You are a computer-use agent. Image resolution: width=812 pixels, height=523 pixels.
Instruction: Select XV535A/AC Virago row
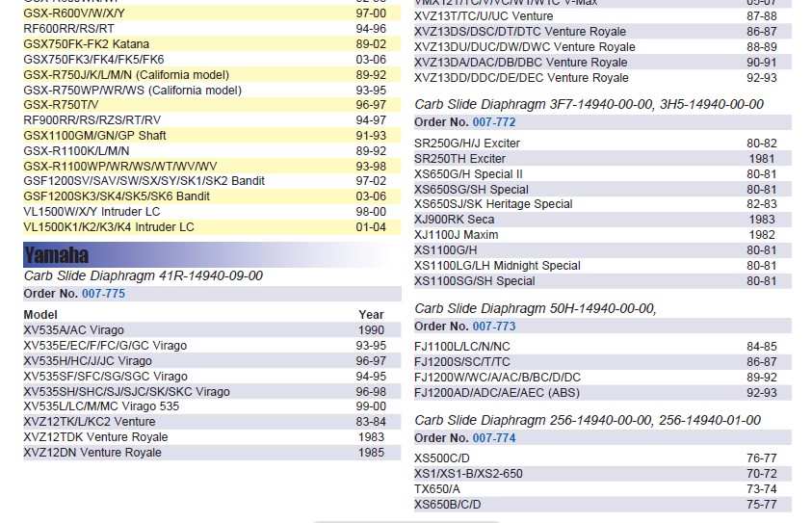pos(212,330)
